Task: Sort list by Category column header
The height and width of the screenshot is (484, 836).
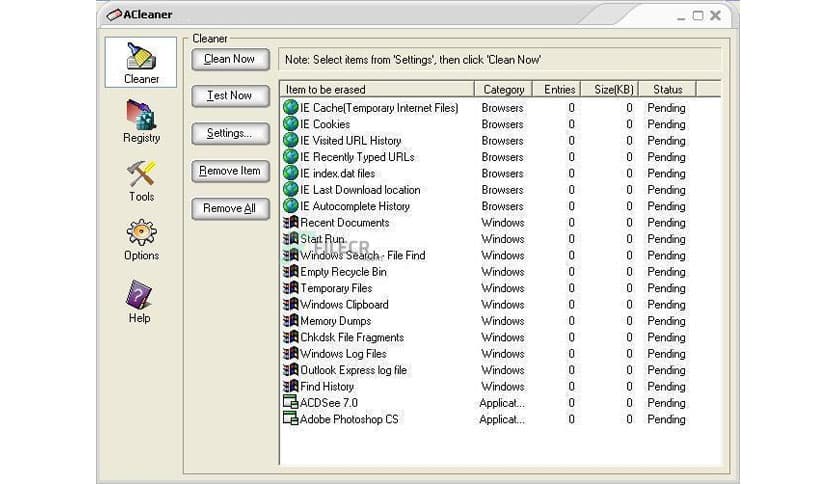Action: 503,89
